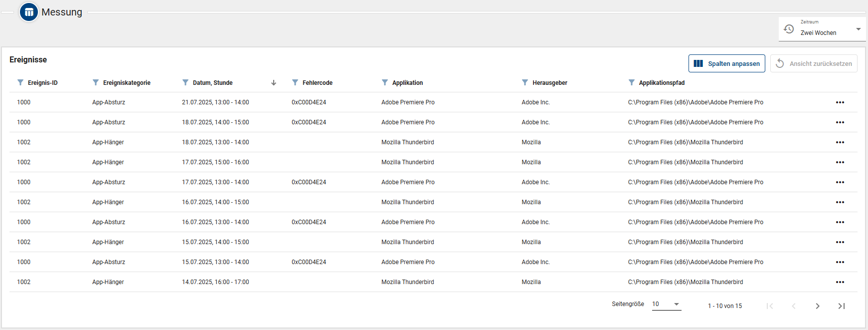This screenshot has height=330, width=868.
Task: Filter by Datum, Stunde column
Action: [x=185, y=82]
